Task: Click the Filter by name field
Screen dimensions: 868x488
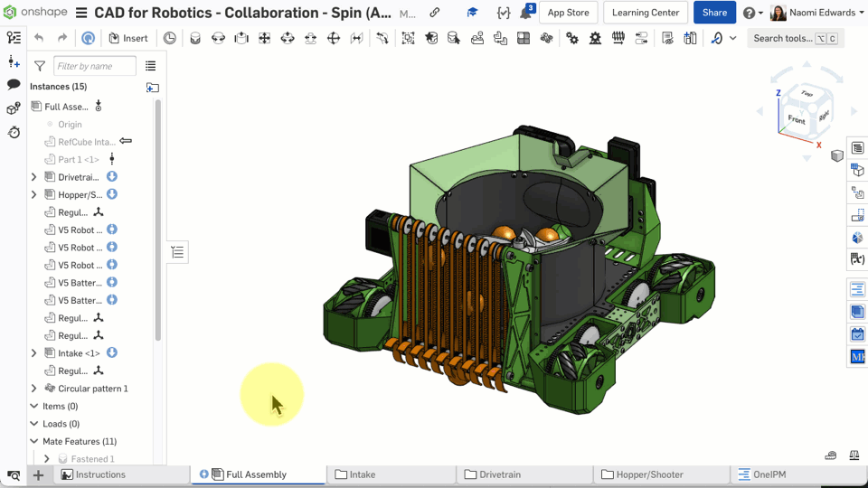Action: tap(94, 66)
